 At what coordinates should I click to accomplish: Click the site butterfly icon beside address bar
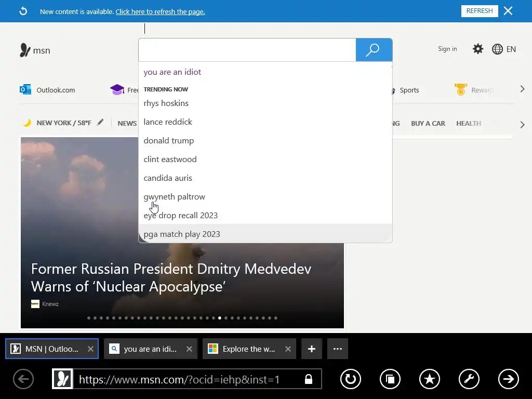pyautogui.click(x=62, y=379)
